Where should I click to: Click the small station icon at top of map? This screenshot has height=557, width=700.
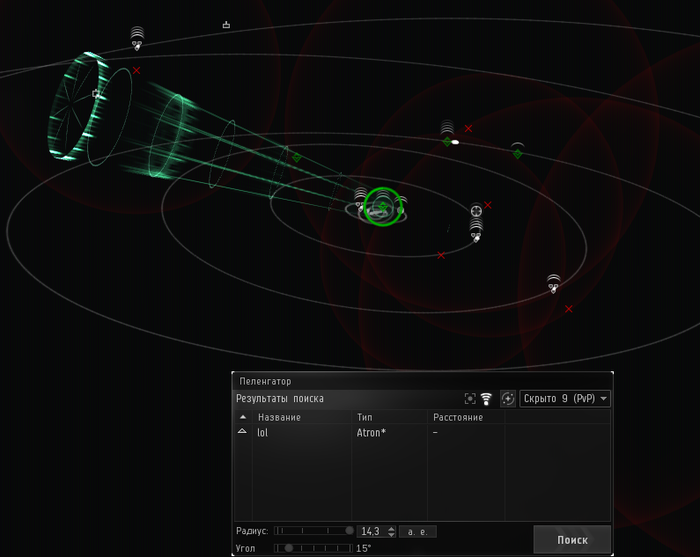click(x=226, y=25)
